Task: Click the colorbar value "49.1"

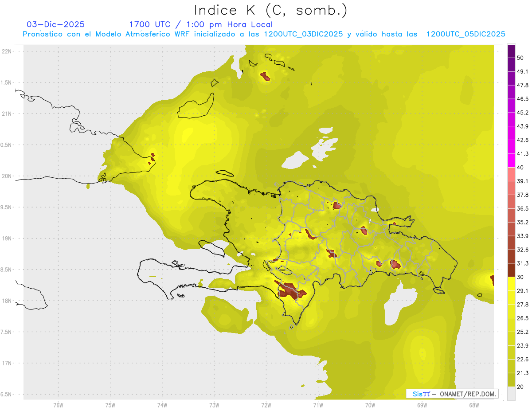Action: [x=522, y=71]
